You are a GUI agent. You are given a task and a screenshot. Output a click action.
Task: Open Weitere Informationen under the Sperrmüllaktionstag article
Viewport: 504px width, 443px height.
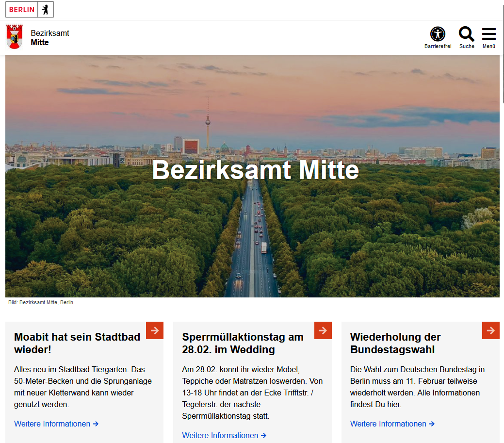(224, 435)
